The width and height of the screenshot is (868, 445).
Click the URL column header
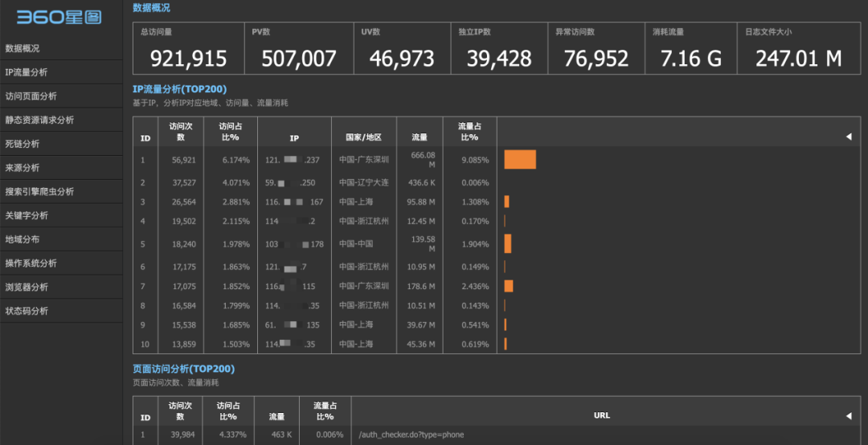click(x=602, y=415)
